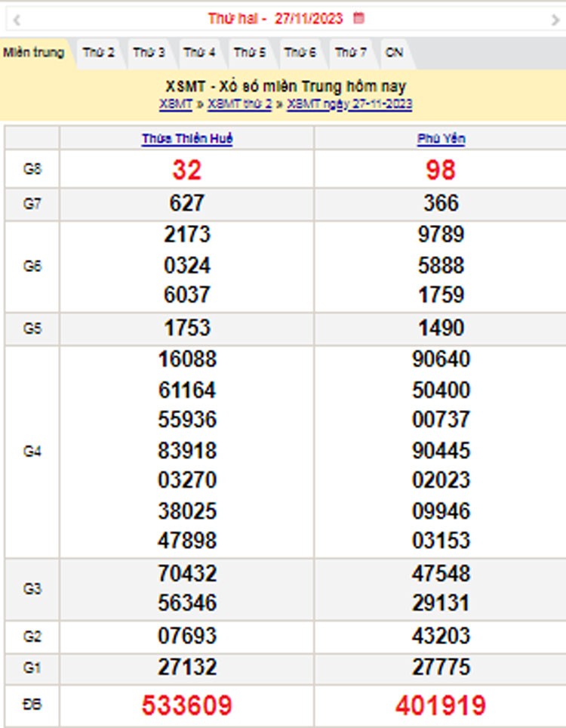Show the Thứ 6 tab
The width and height of the screenshot is (566, 728).
pos(300,53)
